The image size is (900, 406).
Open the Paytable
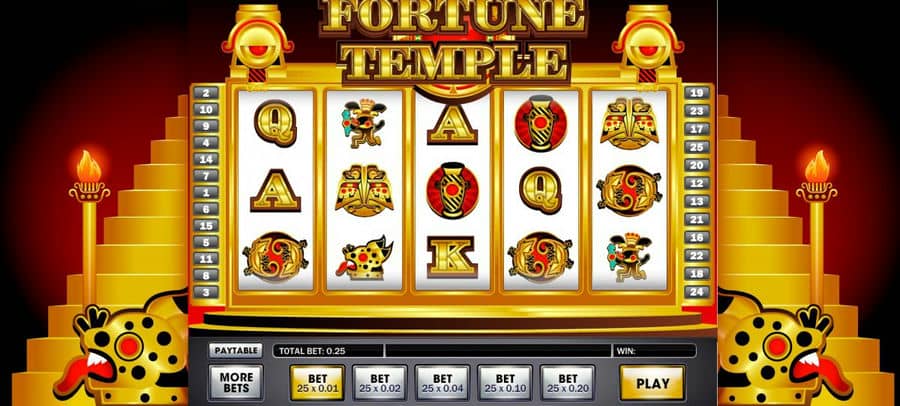pos(235,350)
